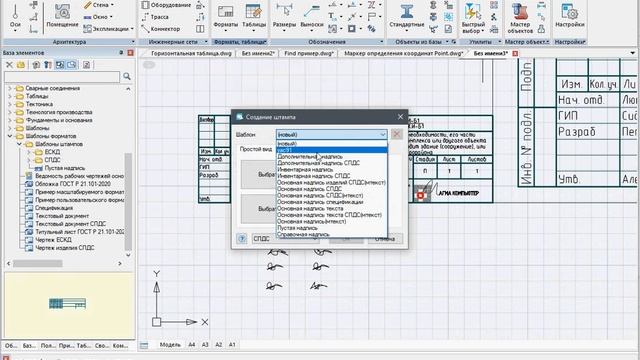Expand the Сварные соединения folder
This screenshot has height=360, width=640.
coord(10,88)
